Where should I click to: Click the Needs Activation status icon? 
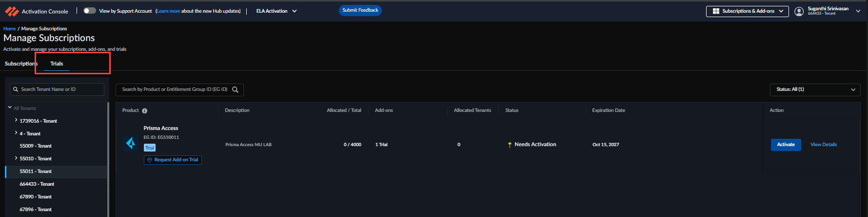tap(510, 145)
